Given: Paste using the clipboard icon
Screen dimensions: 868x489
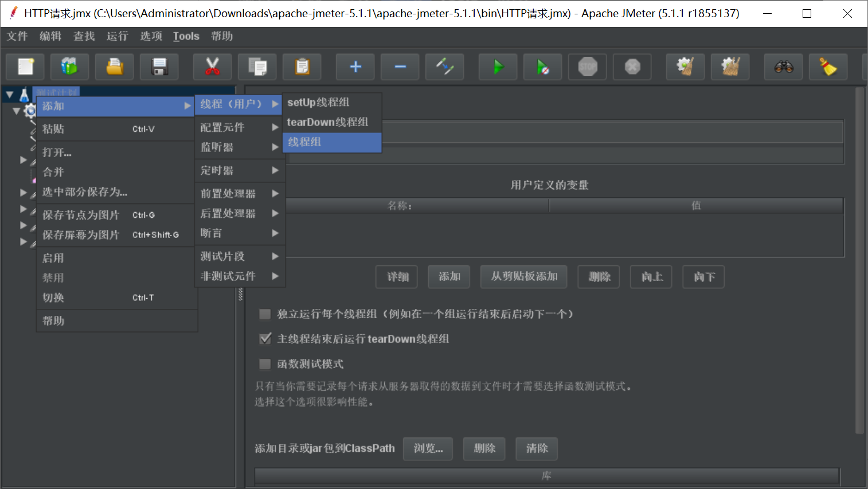Looking at the screenshot, I should [302, 67].
